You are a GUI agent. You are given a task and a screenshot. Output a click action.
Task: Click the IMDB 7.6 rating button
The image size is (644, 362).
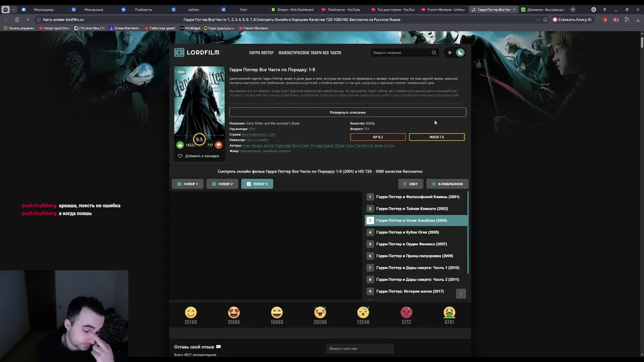point(437,137)
